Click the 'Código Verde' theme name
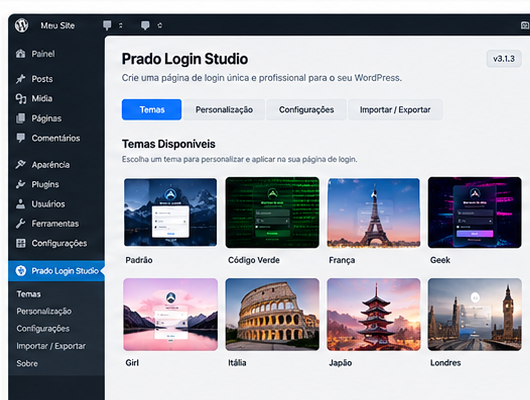530x400 pixels. (x=254, y=260)
